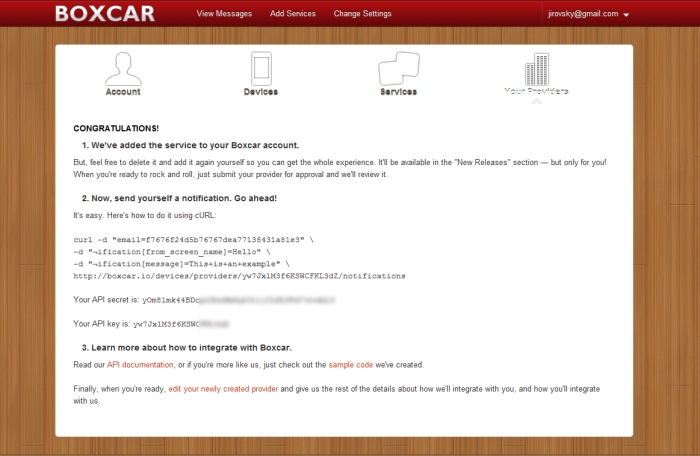Expand the jirovsky@gmail.com account dropdown
The height and width of the screenshot is (456, 700).
point(588,14)
